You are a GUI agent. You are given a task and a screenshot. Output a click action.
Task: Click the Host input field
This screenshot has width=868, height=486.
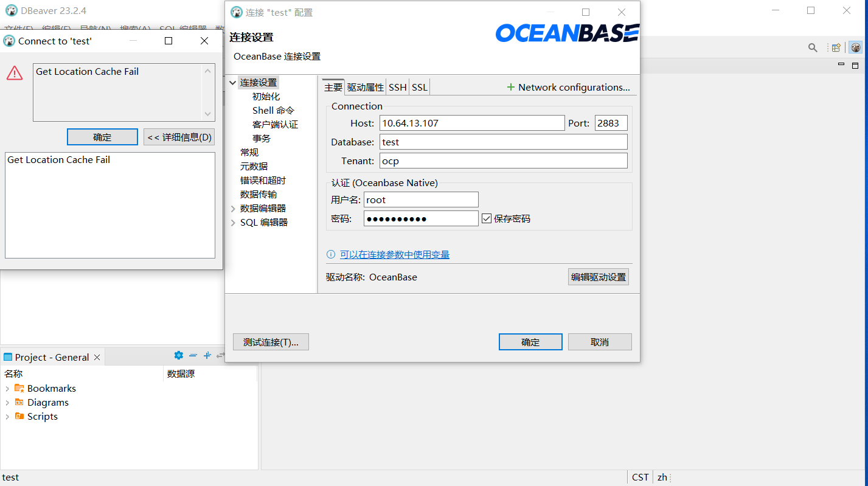coord(472,123)
